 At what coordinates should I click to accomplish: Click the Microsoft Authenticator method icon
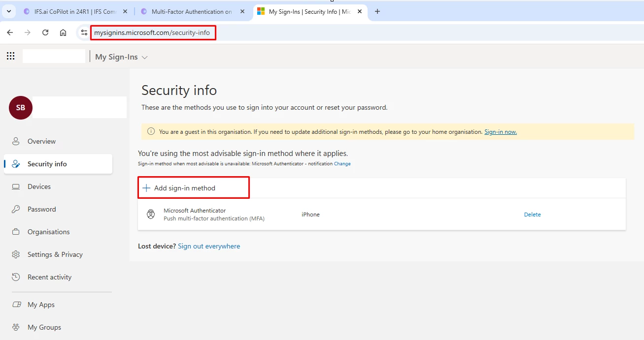pyautogui.click(x=151, y=215)
